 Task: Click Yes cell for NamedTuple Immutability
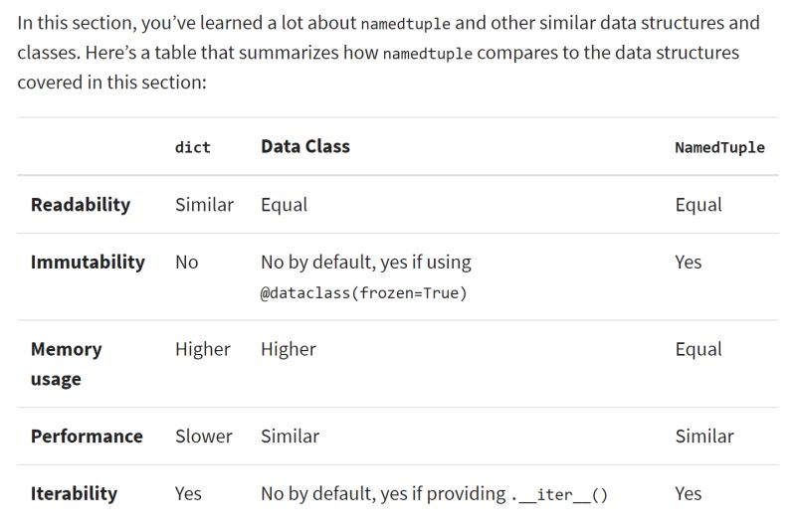tap(689, 263)
